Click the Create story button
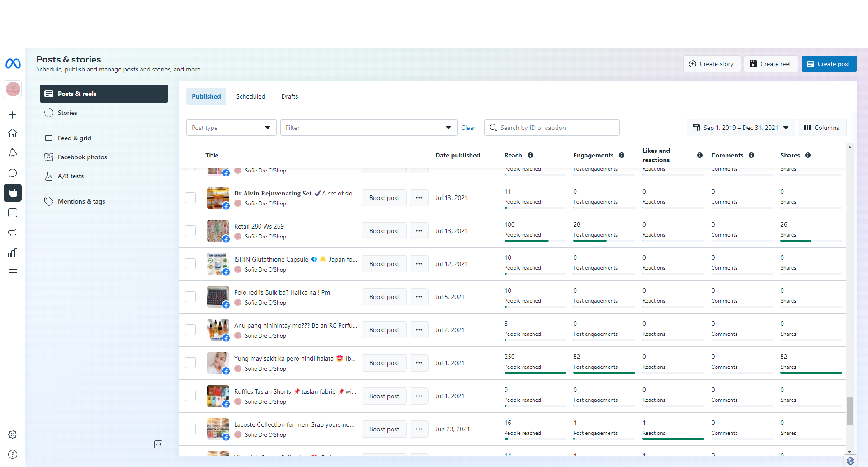 712,64
